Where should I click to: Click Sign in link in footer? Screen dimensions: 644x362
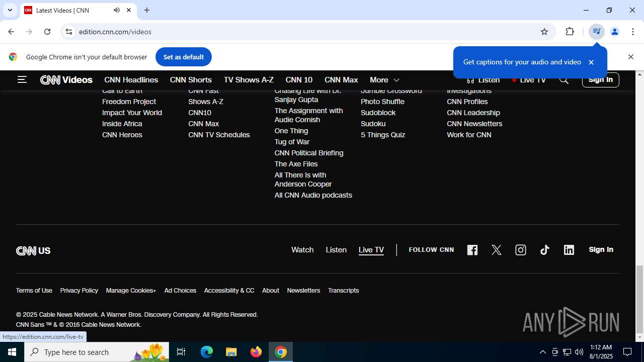click(601, 249)
